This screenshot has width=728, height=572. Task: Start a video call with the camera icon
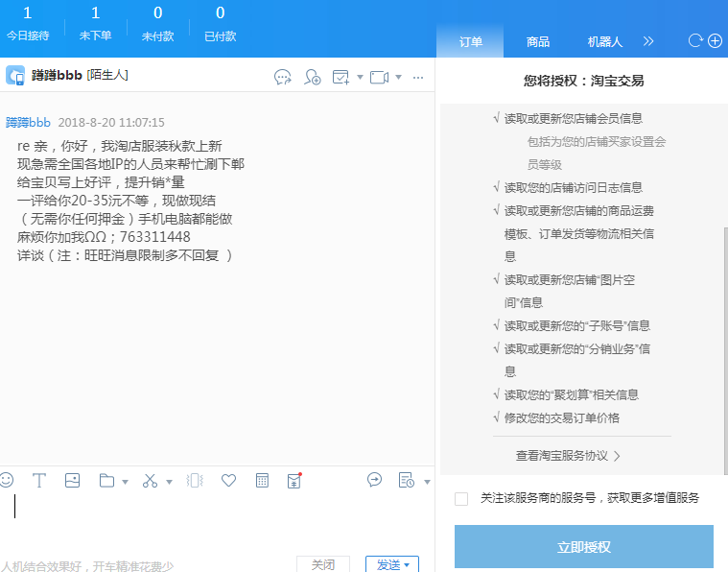pyautogui.click(x=379, y=77)
